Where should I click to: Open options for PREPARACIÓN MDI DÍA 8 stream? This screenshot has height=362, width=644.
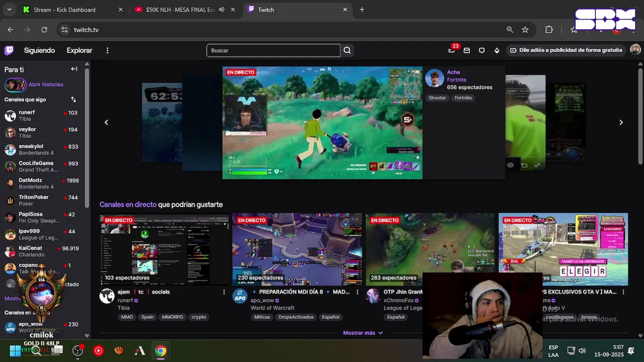pos(358,292)
